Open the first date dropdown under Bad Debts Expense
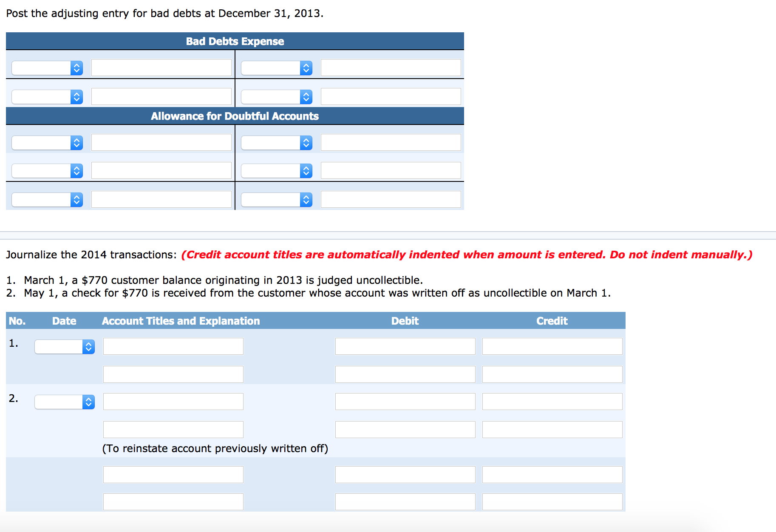776x532 pixels. 47,67
